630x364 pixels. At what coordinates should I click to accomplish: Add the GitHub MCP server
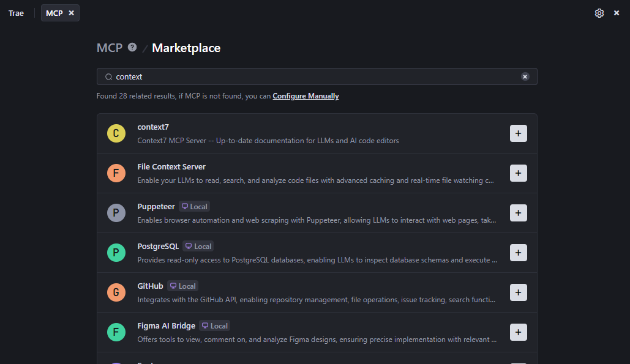pyautogui.click(x=518, y=292)
